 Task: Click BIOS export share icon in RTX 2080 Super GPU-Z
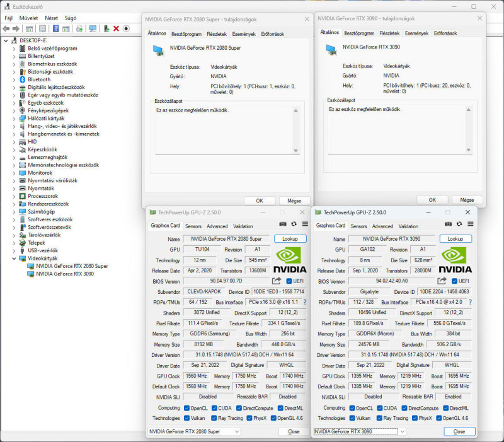[277, 281]
